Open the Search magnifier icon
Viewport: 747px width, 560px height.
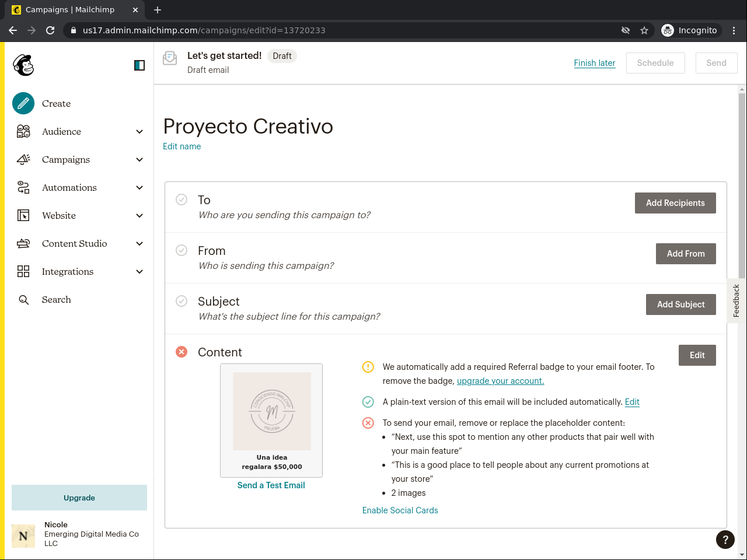point(23,300)
